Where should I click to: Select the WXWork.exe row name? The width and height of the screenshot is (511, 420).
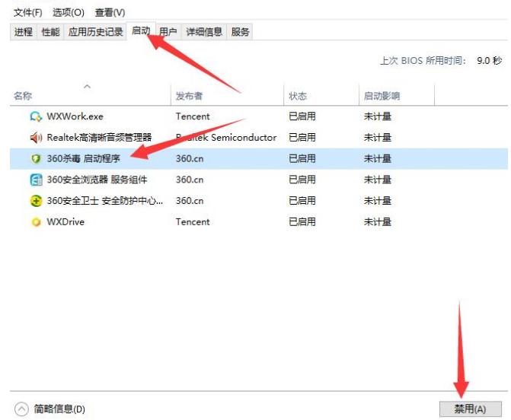(x=75, y=116)
